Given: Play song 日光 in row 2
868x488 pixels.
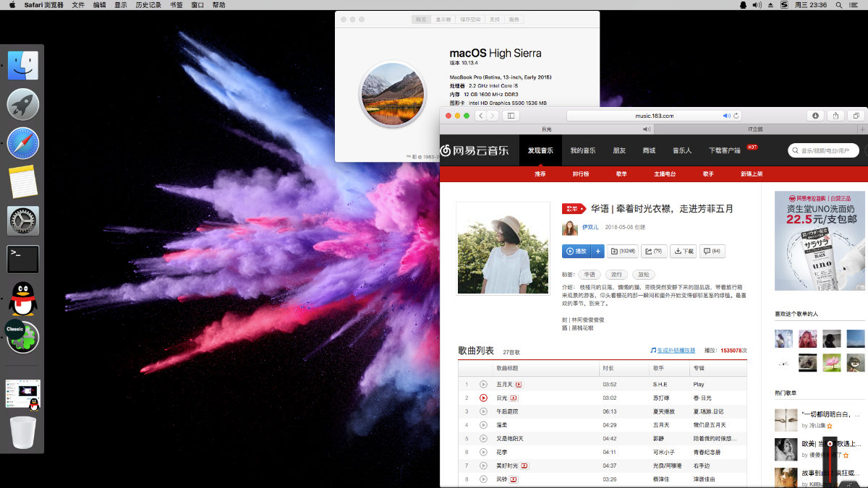Looking at the screenshot, I should (483, 398).
